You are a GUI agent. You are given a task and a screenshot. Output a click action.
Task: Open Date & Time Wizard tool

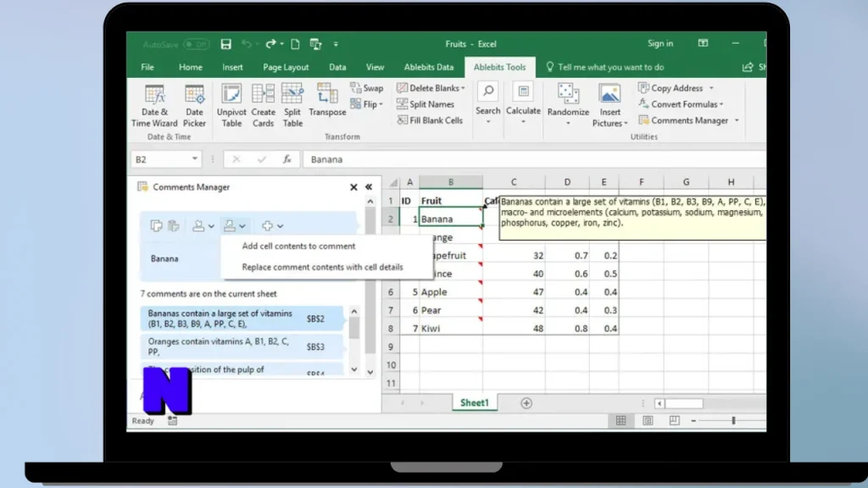tap(154, 106)
